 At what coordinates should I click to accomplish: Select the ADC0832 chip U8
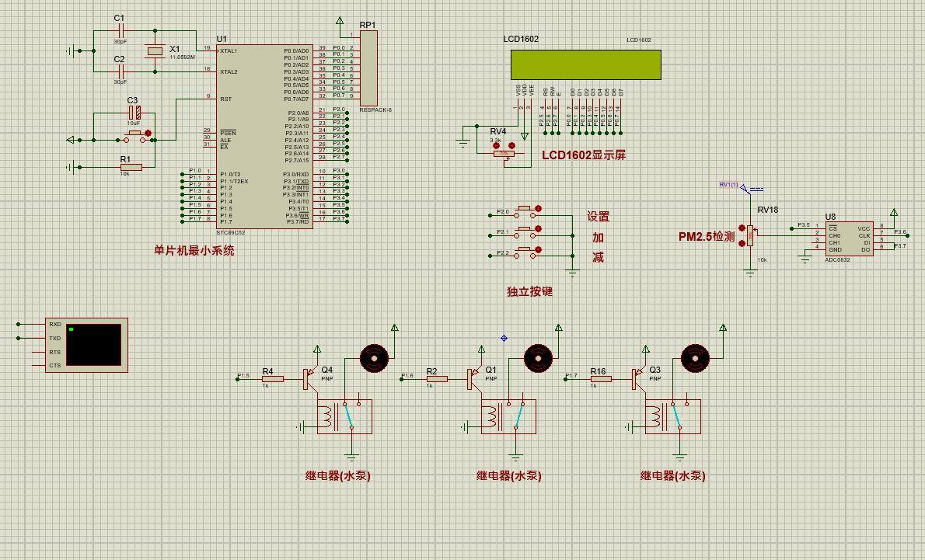[x=849, y=238]
